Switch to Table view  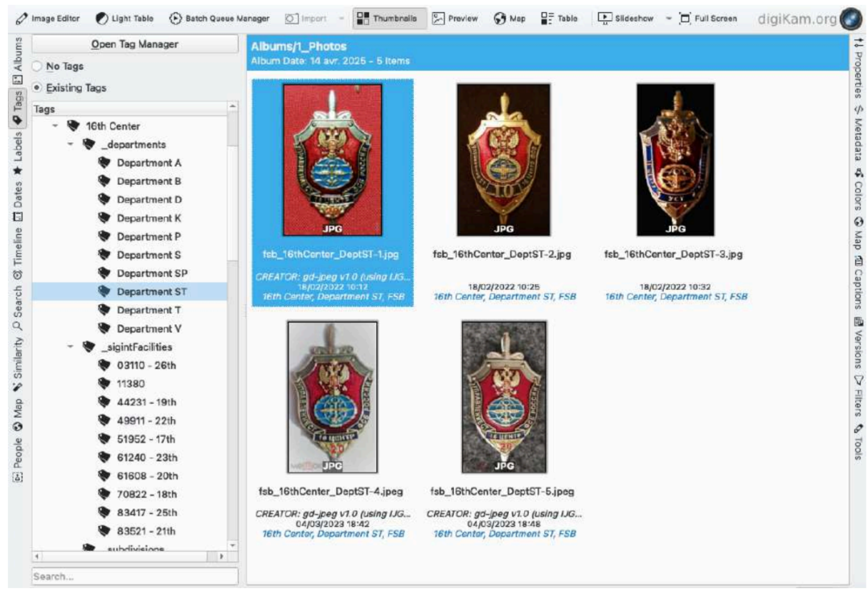[559, 18]
